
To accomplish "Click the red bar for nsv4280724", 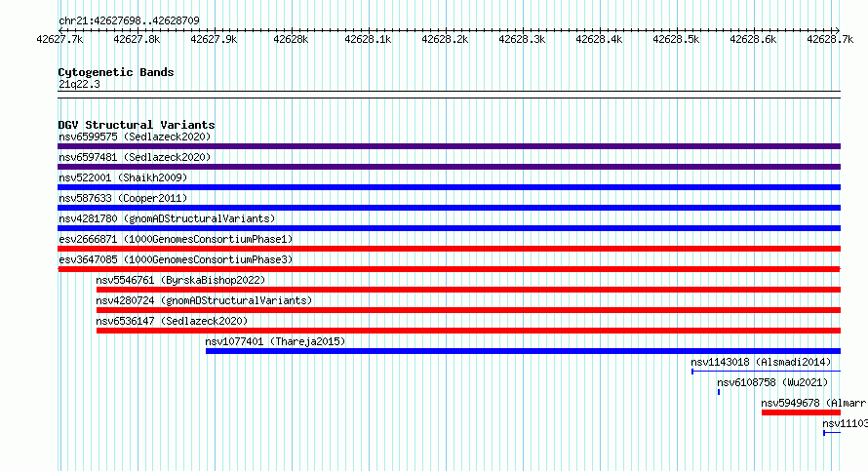I will [x=468, y=310].
